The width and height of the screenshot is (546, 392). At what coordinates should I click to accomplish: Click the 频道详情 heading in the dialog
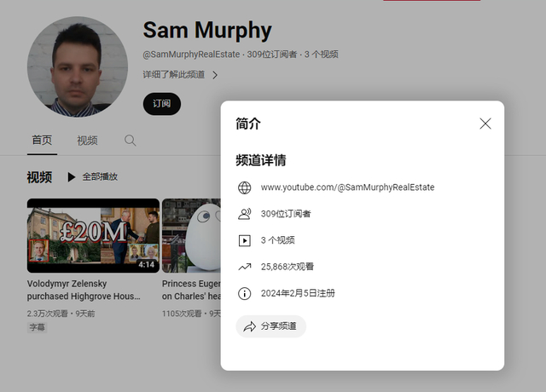click(x=261, y=160)
